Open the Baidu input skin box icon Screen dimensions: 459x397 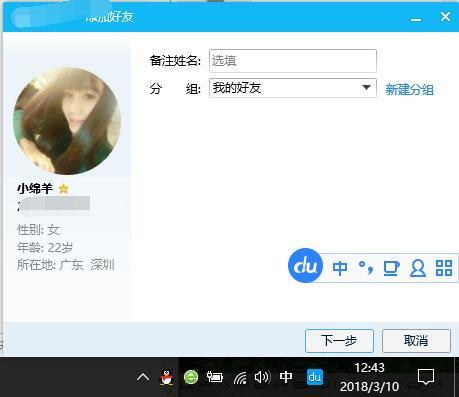pyautogui.click(x=392, y=268)
